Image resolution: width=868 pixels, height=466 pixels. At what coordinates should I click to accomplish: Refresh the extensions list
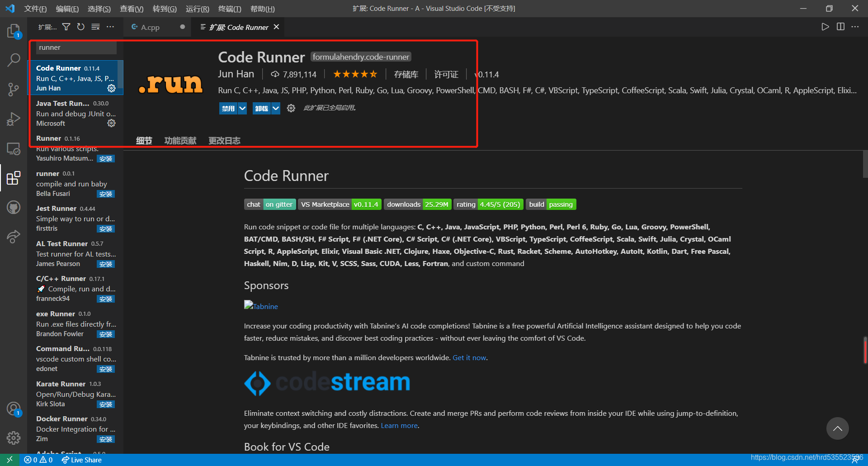coord(80,27)
